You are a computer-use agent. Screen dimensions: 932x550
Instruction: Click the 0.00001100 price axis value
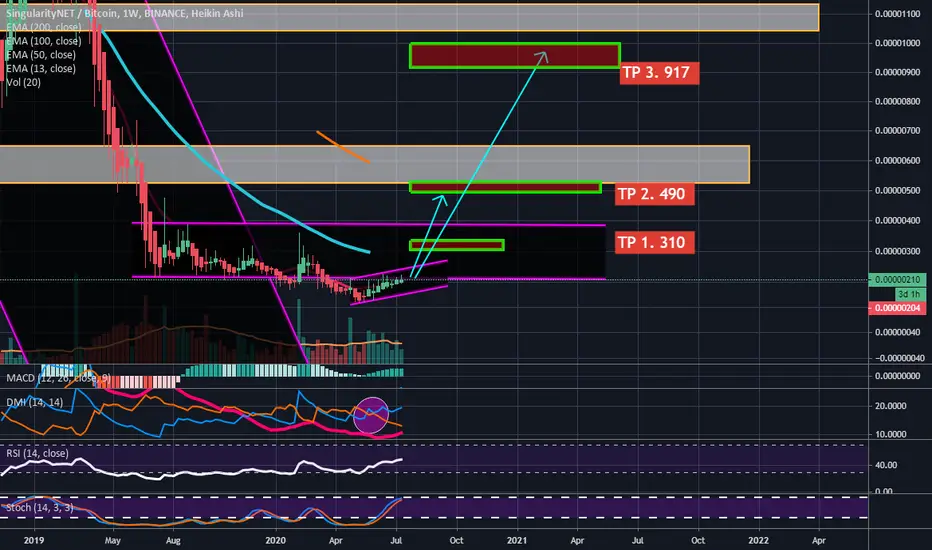(x=898, y=14)
